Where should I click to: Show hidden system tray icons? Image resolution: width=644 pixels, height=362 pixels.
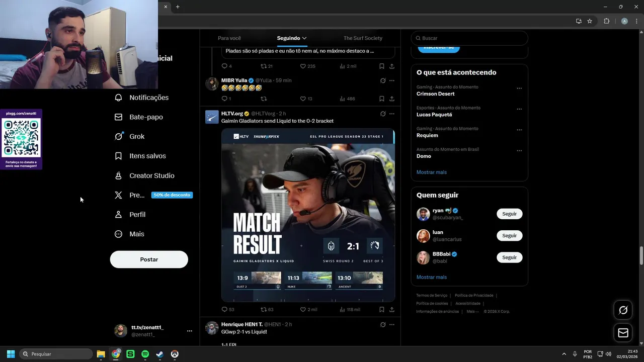(x=563, y=354)
